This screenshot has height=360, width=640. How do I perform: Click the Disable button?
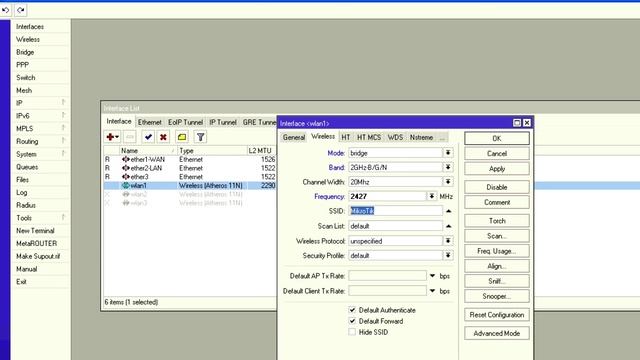coord(497,187)
